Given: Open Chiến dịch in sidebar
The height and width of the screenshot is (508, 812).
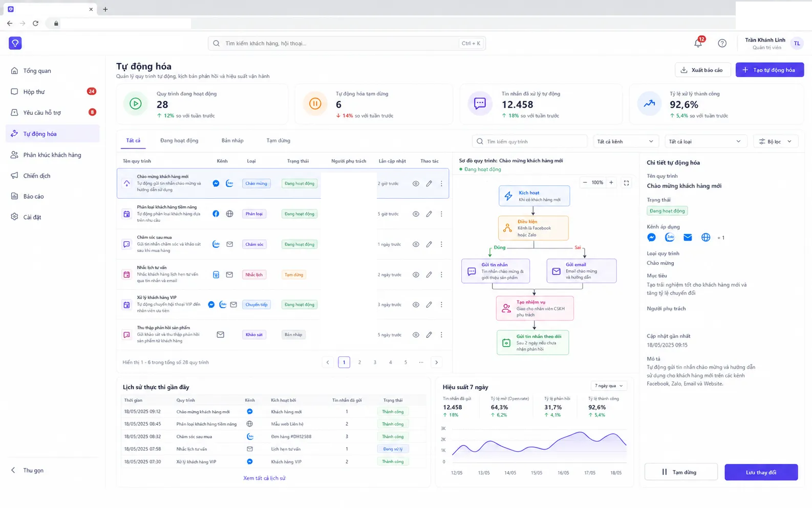Looking at the screenshot, I should [x=53, y=176].
